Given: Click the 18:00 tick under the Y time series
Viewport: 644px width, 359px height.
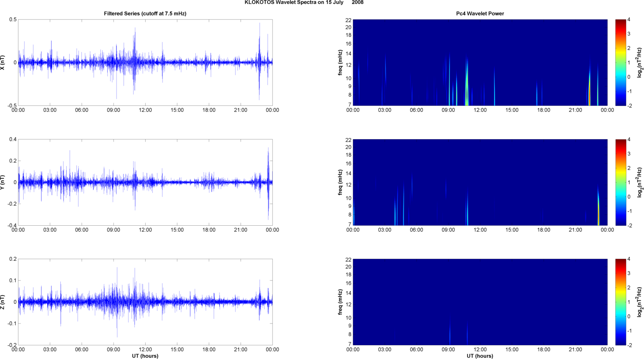Looking at the screenshot, I should 209,230.
